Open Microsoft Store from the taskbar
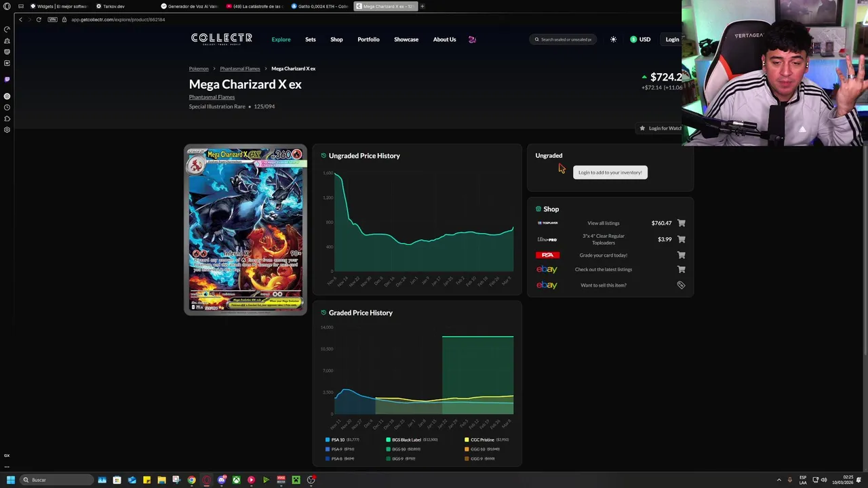868x488 pixels. (117, 480)
